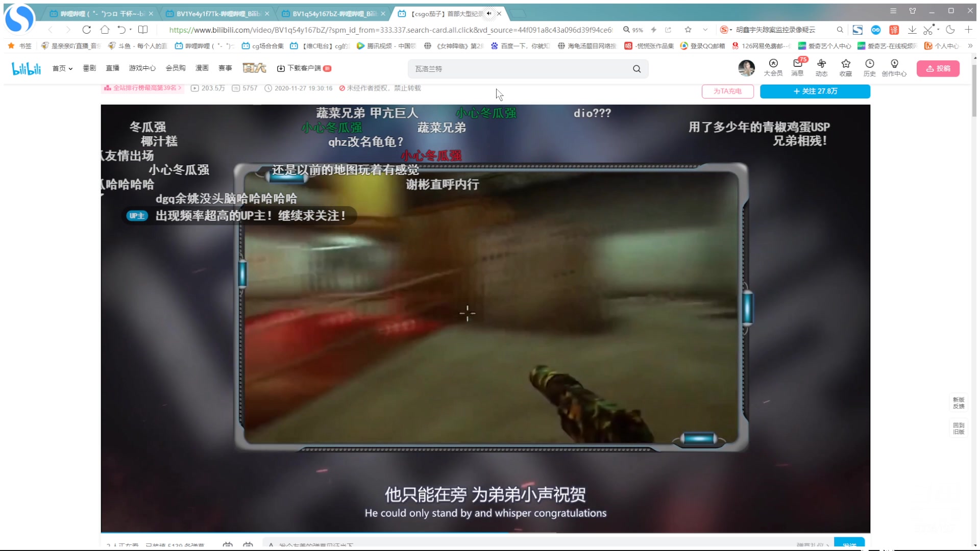This screenshot has height=551, width=980.
Task: Click the 下载客户端 download link
Action: [304, 68]
